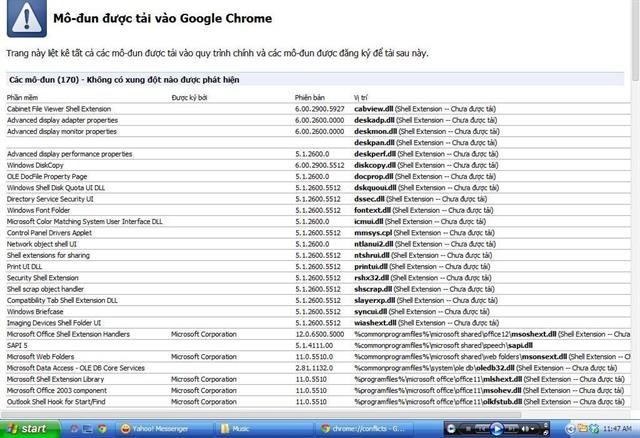Image resolution: width=640 pixels, height=438 pixels.
Task: Click 'Windows Briefcase' software name
Action: pyautogui.click(x=35, y=311)
